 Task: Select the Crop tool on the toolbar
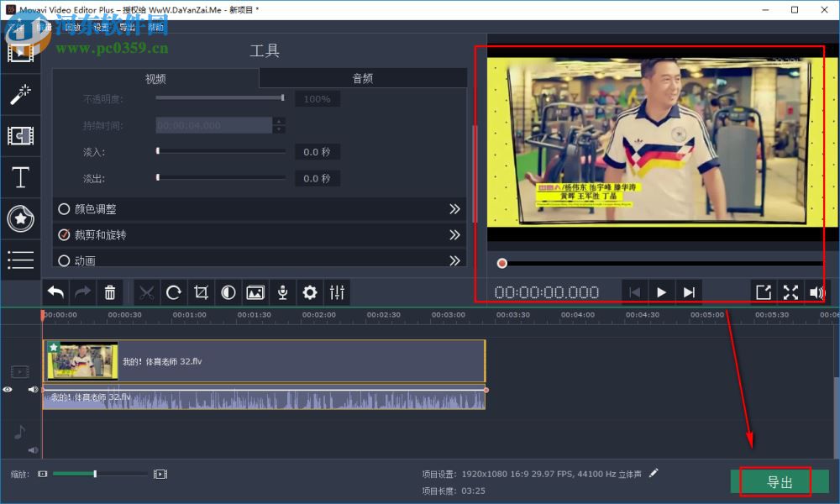(x=201, y=291)
